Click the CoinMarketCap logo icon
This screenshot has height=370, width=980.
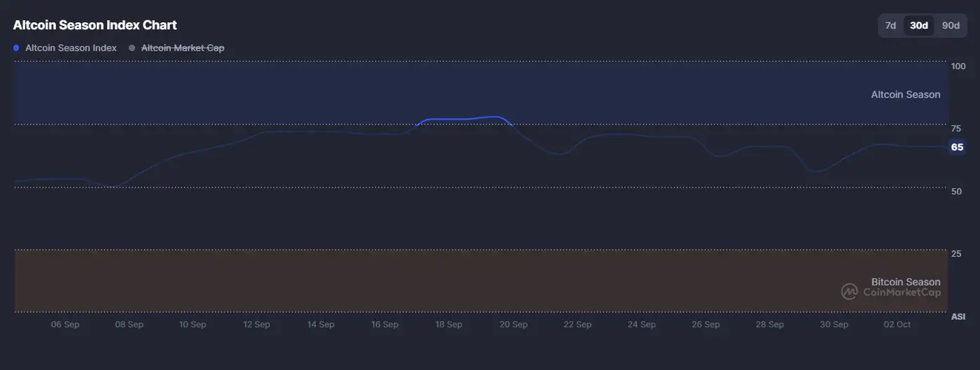pos(850,292)
